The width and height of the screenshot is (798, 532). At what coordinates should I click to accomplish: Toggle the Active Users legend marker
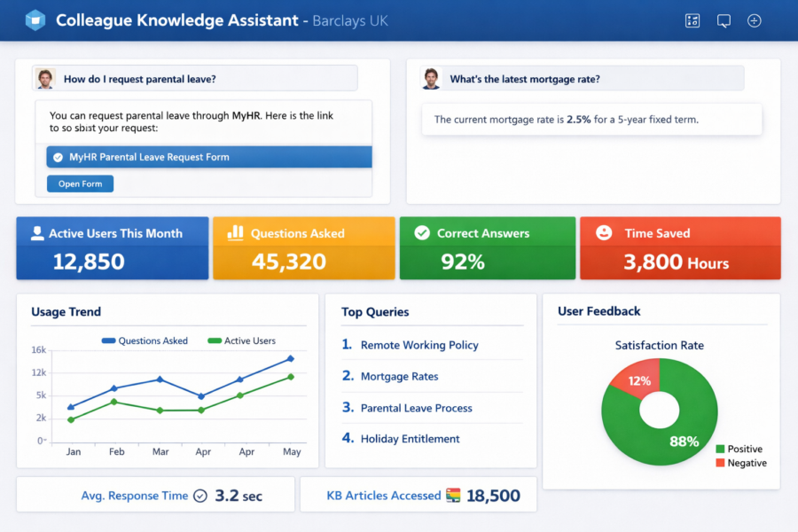[215, 340]
